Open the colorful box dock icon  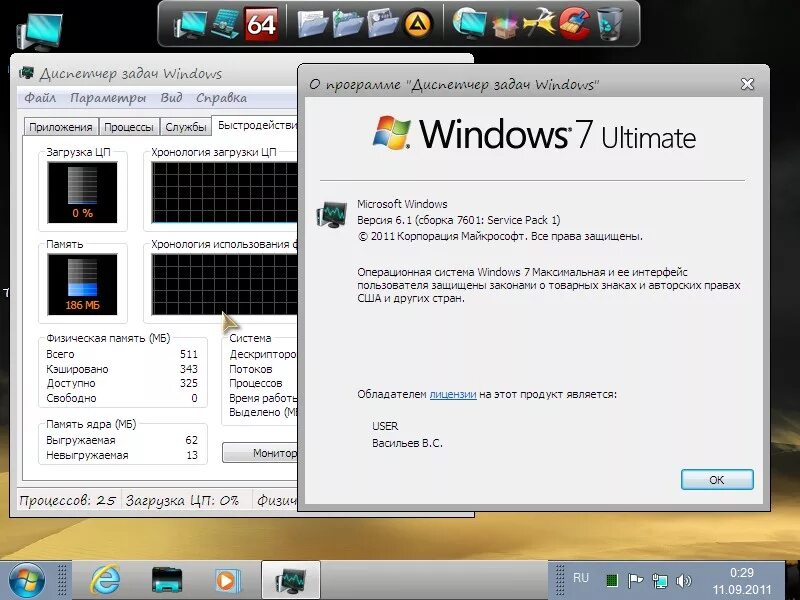tap(505, 26)
